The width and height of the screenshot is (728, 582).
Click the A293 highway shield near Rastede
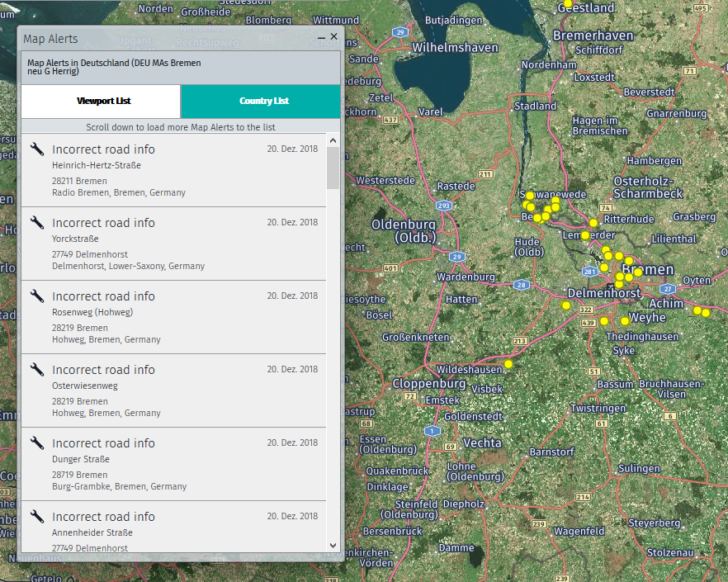click(x=444, y=206)
